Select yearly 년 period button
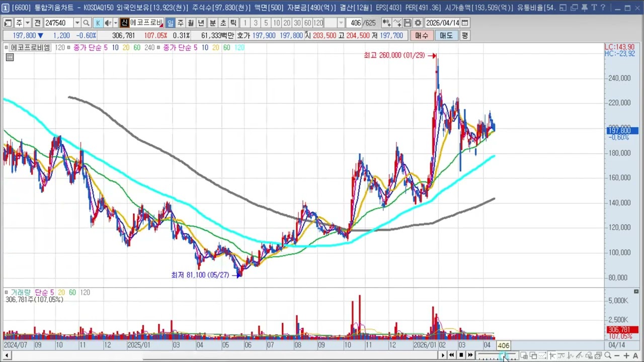Image resolution: width=644 pixels, height=362 pixels. click(202, 23)
